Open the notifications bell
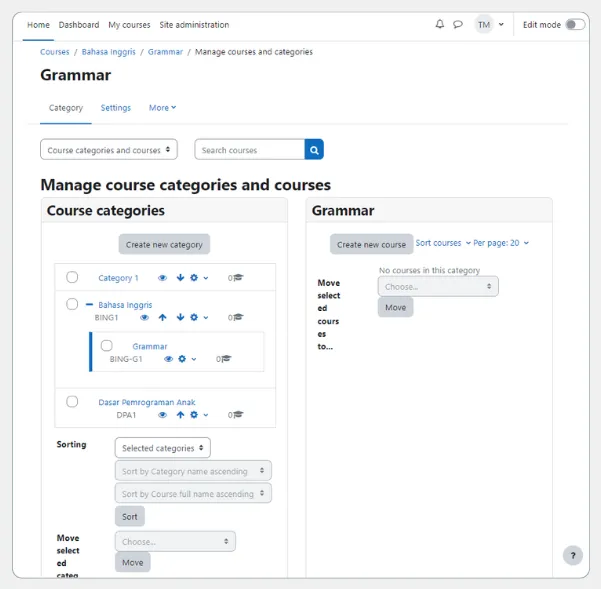 pos(440,25)
